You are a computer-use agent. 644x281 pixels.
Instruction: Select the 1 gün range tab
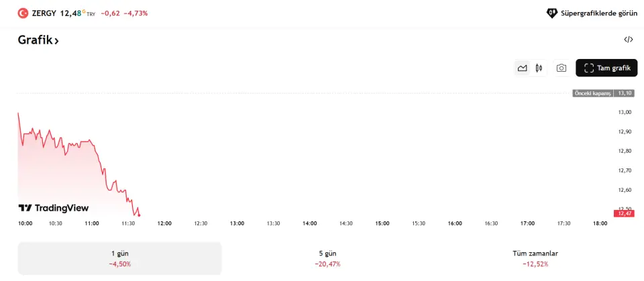(120, 258)
